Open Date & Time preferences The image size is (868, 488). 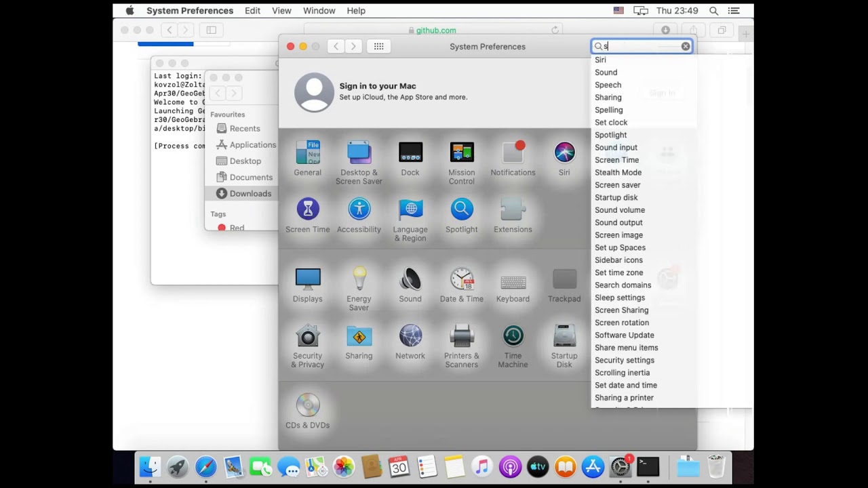462,279
